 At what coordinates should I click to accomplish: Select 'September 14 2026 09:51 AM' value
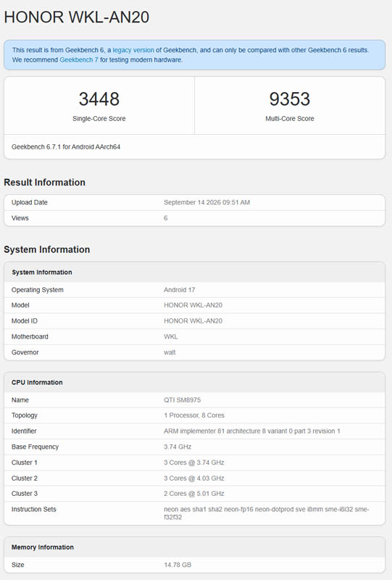pos(207,202)
